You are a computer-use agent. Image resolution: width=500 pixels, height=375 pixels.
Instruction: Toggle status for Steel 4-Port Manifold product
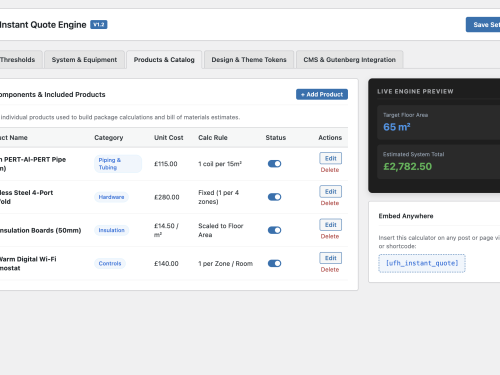point(274,197)
